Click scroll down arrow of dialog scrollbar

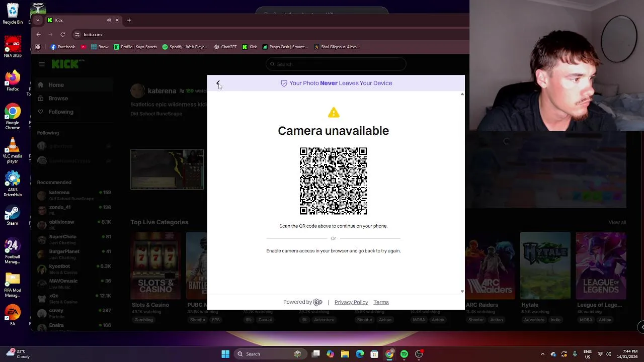click(x=462, y=292)
